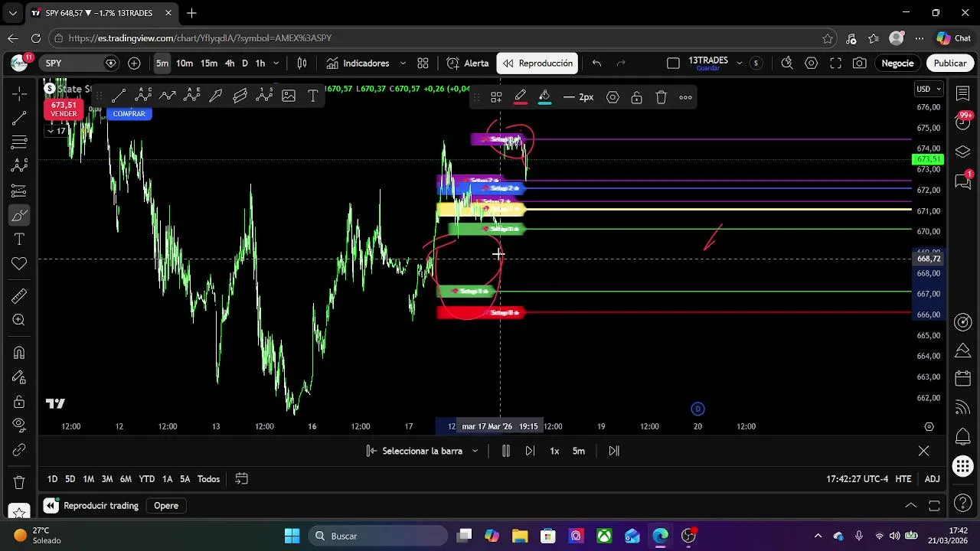Screen dimensions: 980x551
Task: Hide all drawings with the eye icon
Action: (x=19, y=425)
